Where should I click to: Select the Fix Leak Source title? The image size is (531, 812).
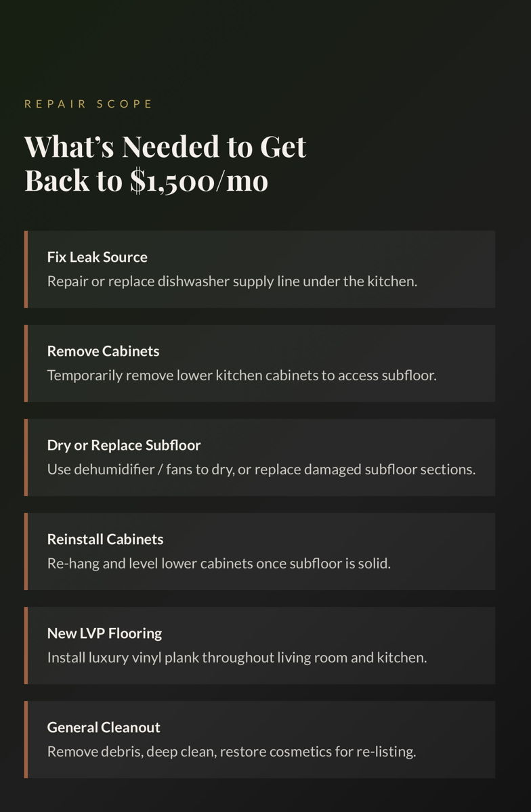click(x=97, y=257)
